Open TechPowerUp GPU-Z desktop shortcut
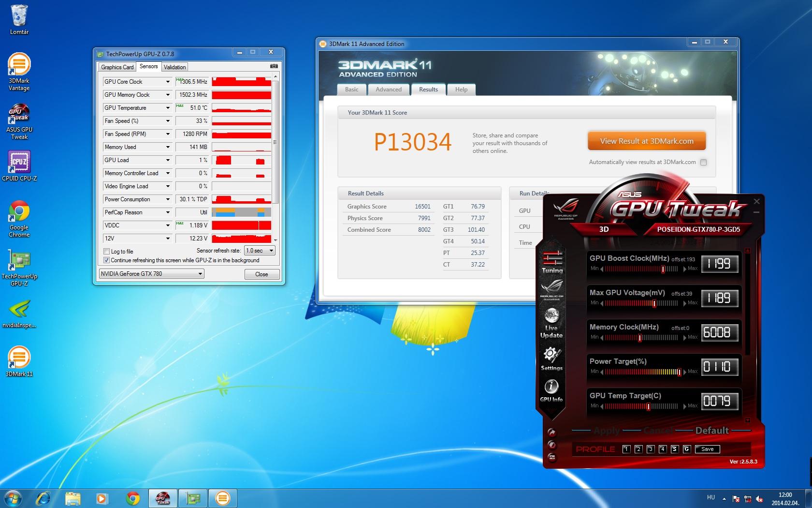 19,268
